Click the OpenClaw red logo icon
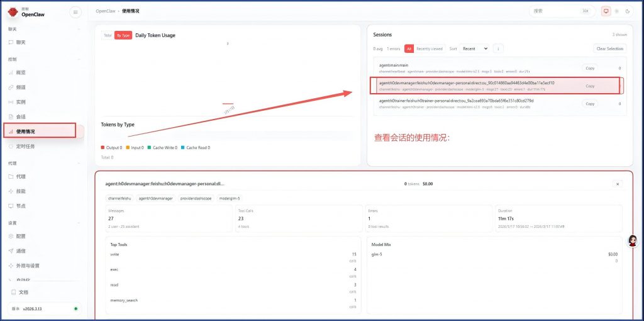This screenshot has width=644, height=321. [13, 11]
